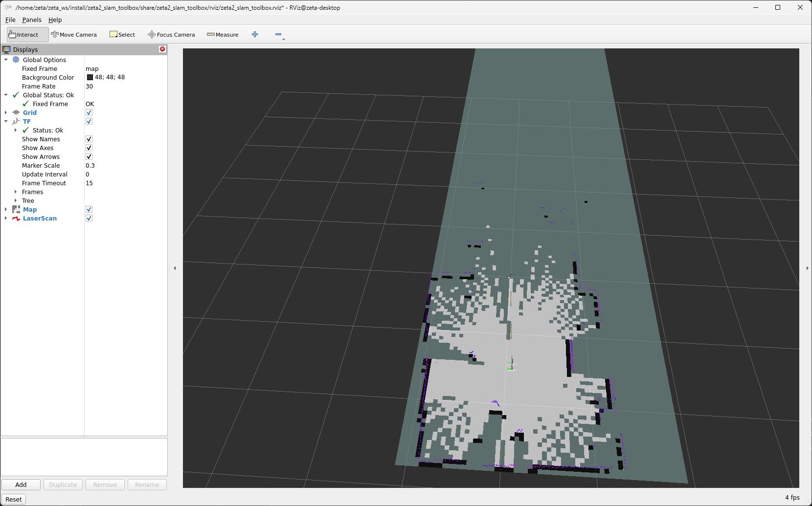Image resolution: width=812 pixels, height=506 pixels.
Task: Click the blue plus add-tool icon
Action: (255, 34)
